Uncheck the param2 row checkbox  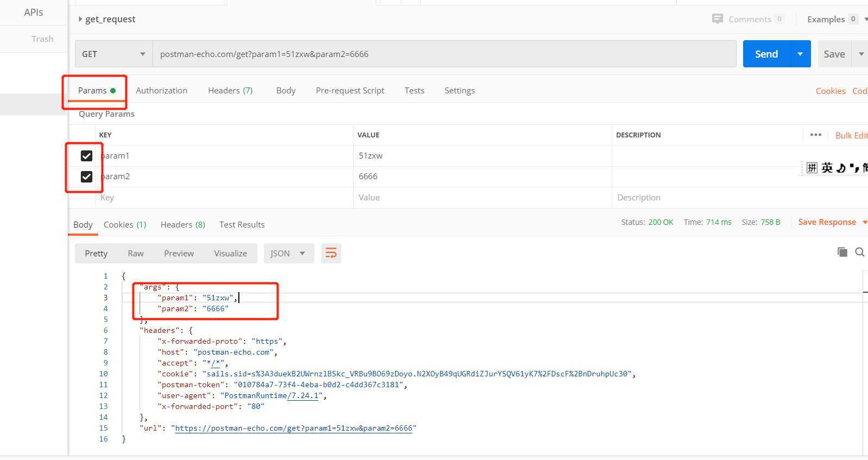click(86, 177)
